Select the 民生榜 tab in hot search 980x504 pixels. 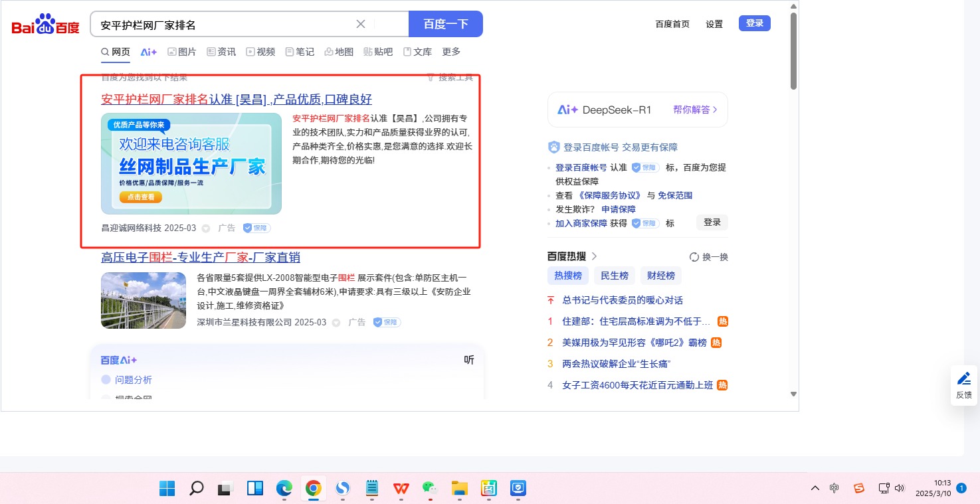[x=615, y=276]
